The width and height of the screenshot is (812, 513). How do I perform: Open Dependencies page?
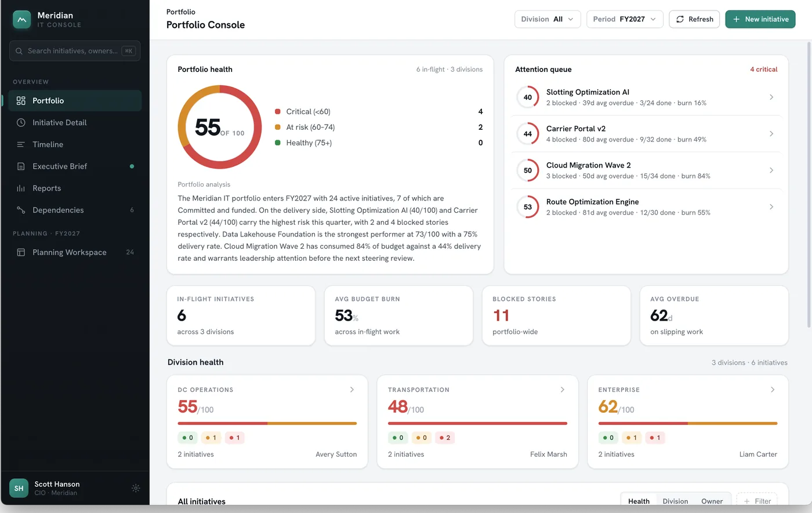[75, 210]
